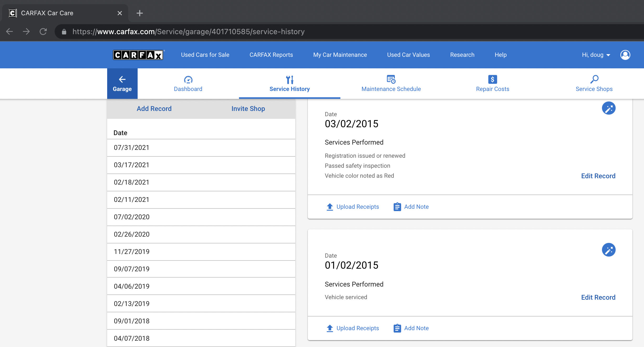
Task: Click the browser back arrow
Action: pos(9,32)
